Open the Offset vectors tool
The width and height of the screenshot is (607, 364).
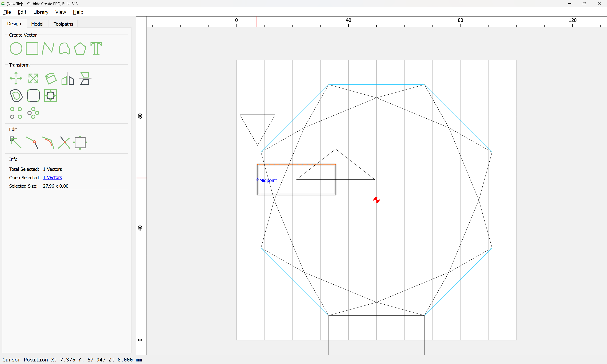coord(16,96)
